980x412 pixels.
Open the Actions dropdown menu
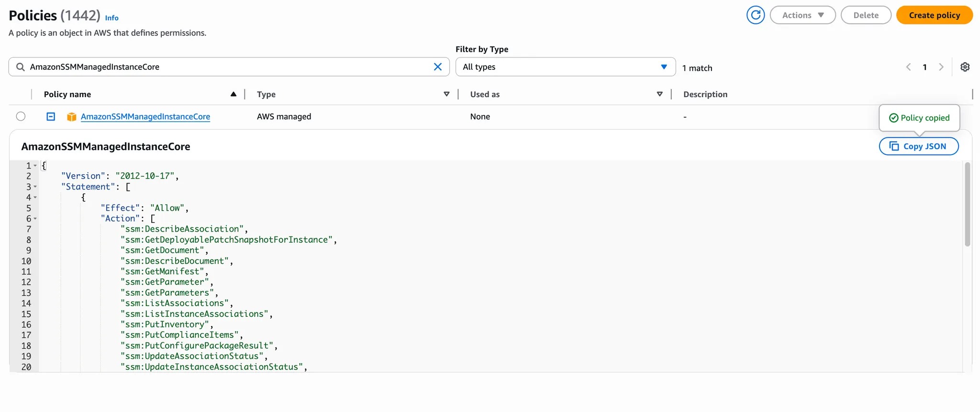[x=802, y=15]
